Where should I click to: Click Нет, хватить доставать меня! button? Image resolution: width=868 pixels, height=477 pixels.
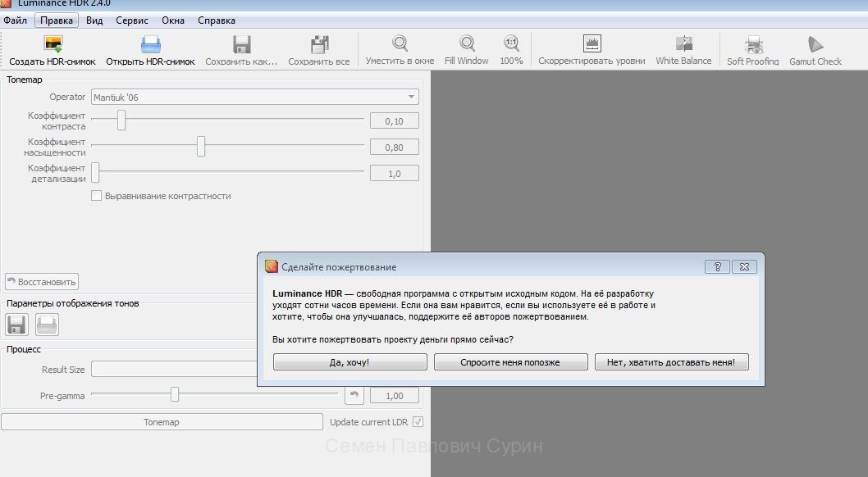(671, 362)
